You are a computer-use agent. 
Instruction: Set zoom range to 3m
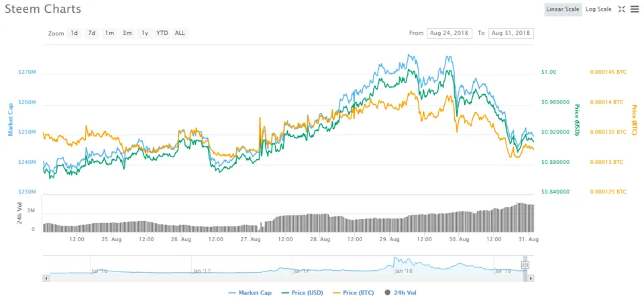[x=127, y=34]
